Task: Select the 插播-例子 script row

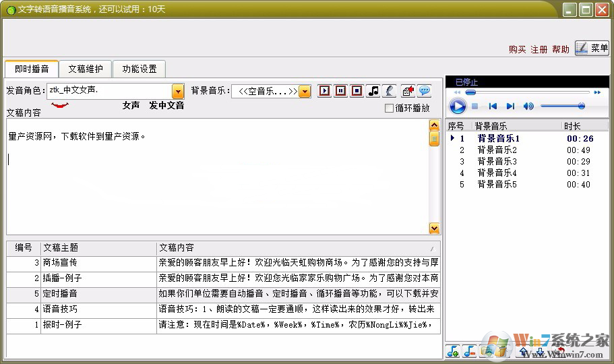Action: point(223,278)
